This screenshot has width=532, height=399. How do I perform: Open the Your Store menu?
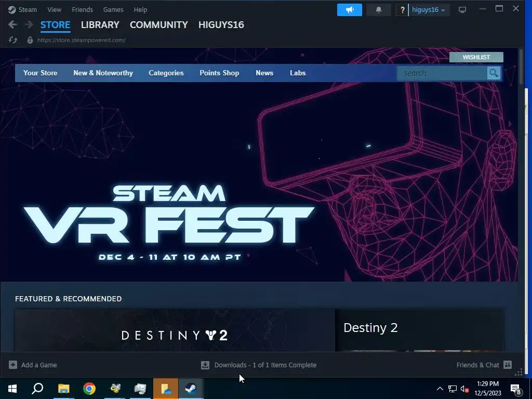[40, 73]
